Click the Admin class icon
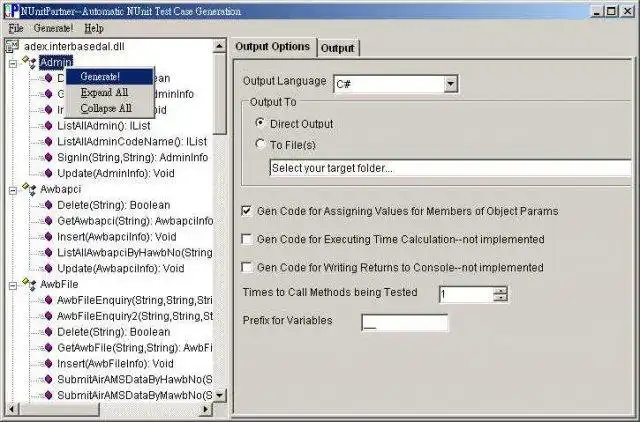 click(29, 62)
